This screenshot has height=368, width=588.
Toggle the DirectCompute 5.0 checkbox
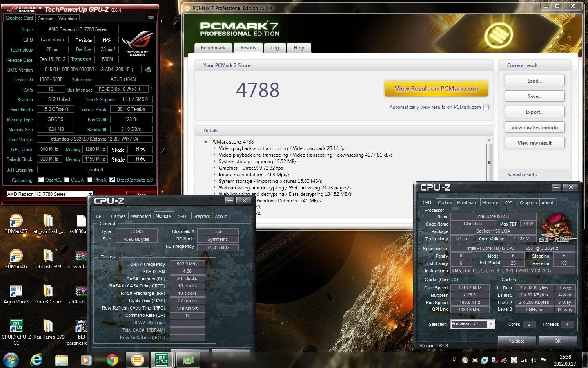pyautogui.click(x=112, y=180)
